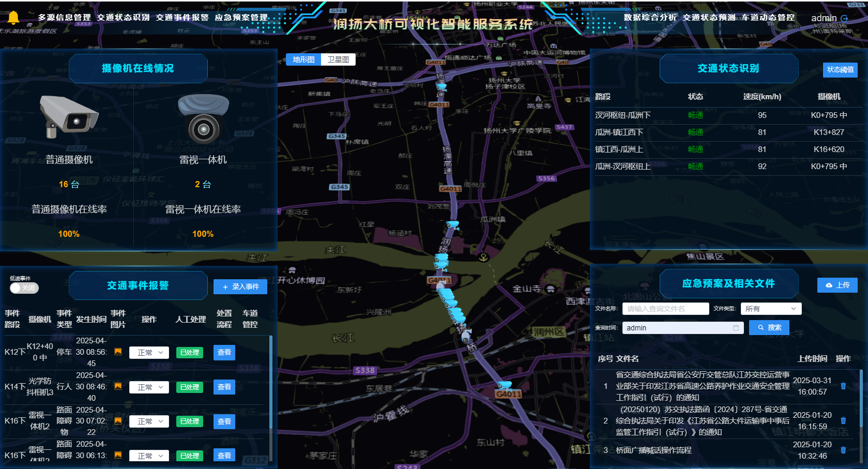This screenshot has height=469, width=868.
Task: Open the 交通状态预测 menu
Action: click(x=709, y=17)
